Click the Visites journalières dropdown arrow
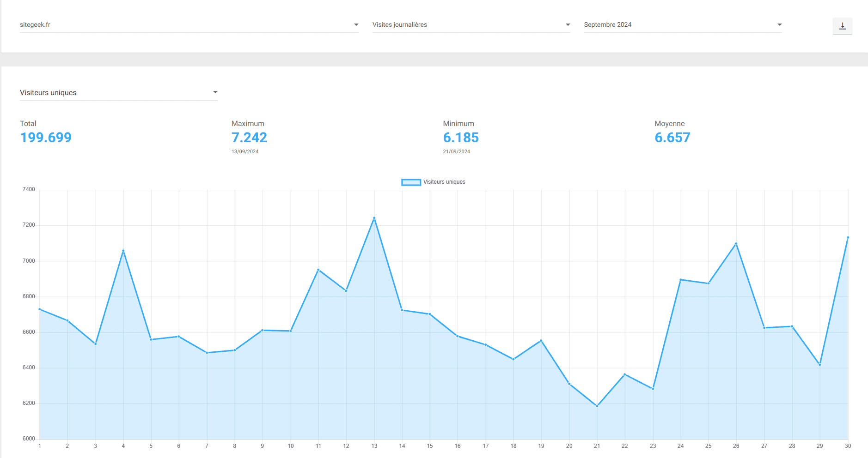 tap(568, 25)
